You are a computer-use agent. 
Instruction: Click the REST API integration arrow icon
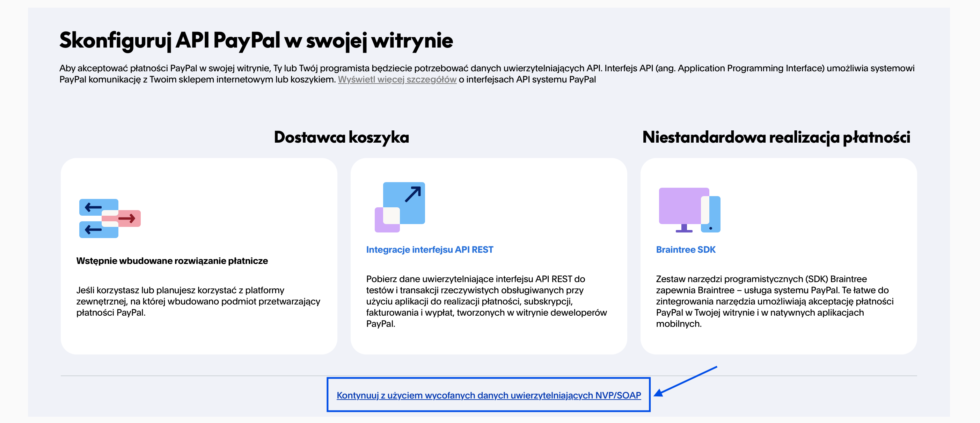click(400, 207)
